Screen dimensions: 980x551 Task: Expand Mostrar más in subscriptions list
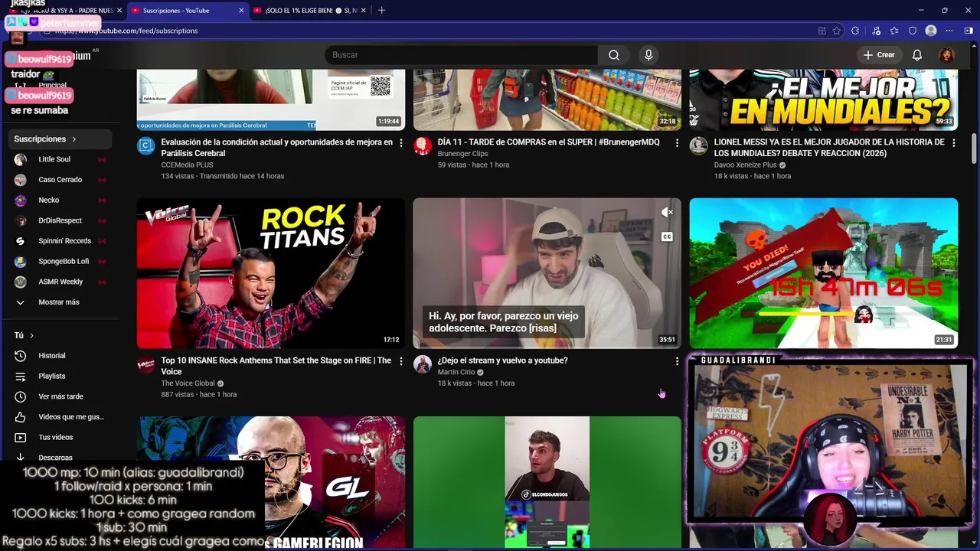[x=60, y=302]
